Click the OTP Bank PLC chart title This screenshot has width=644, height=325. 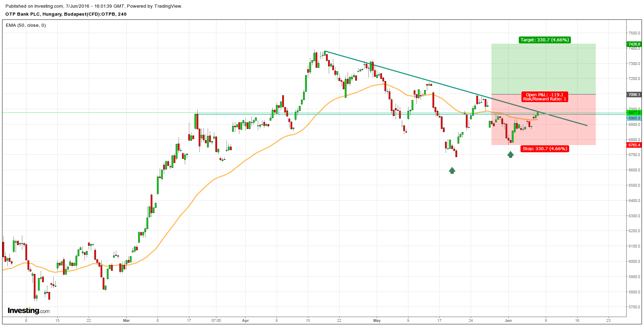(66, 14)
